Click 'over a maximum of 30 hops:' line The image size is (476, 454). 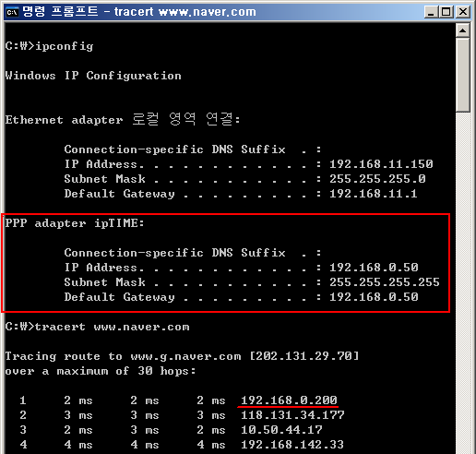pyautogui.click(x=101, y=371)
